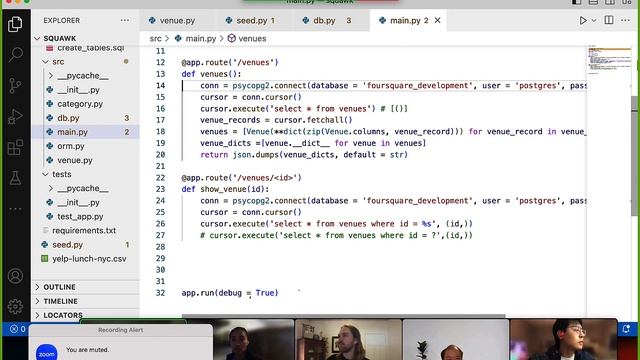
Task: Open the Extensions view
Action: click(x=15, y=147)
